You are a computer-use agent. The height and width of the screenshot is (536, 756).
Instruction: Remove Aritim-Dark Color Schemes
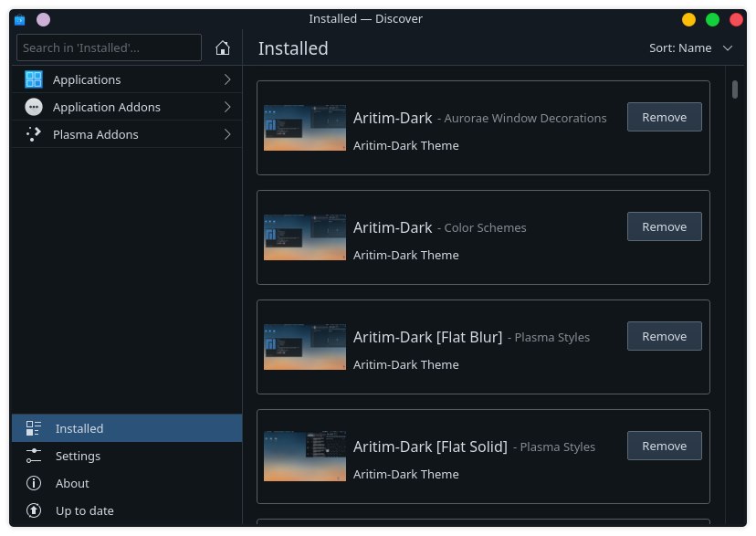click(664, 226)
